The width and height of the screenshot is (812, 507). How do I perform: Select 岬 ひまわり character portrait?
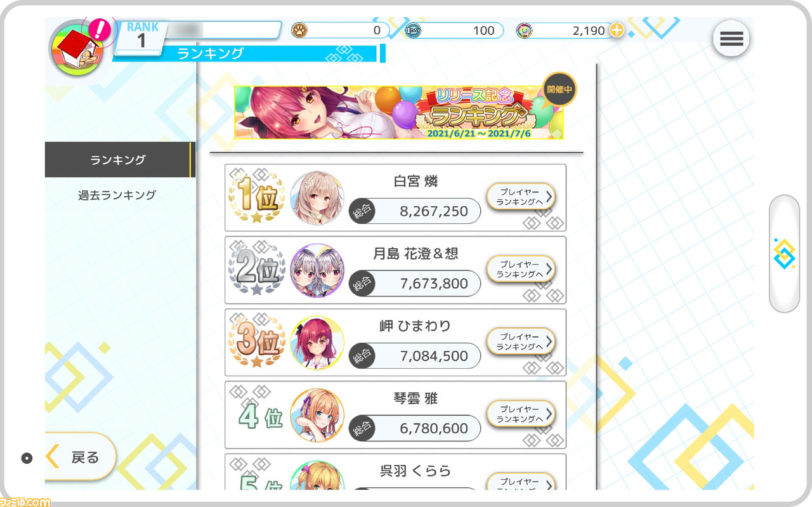click(317, 343)
